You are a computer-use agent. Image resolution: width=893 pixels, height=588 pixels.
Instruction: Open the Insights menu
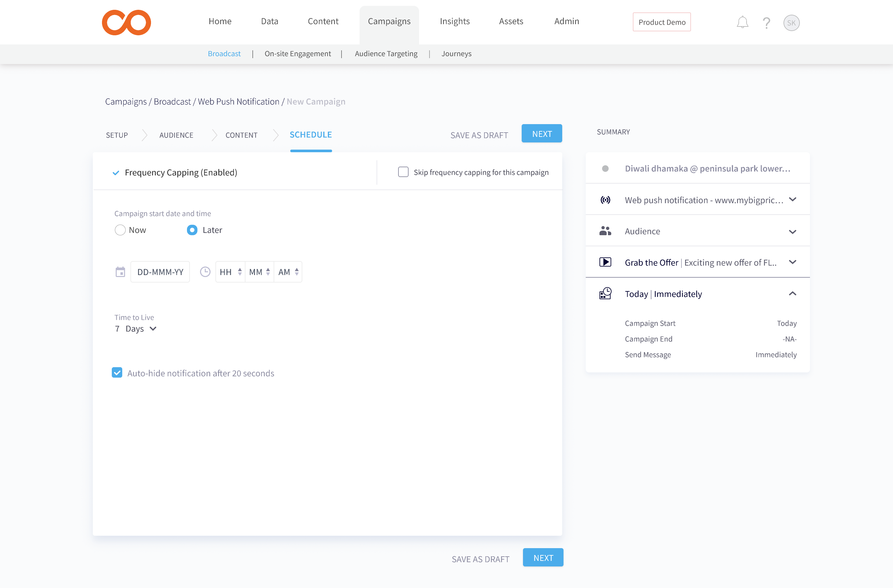tap(454, 21)
